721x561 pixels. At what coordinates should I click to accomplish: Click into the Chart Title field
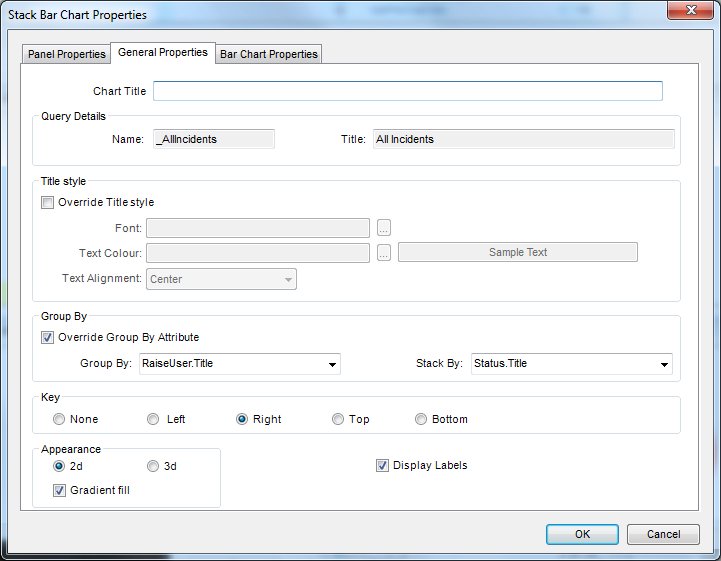pos(407,91)
